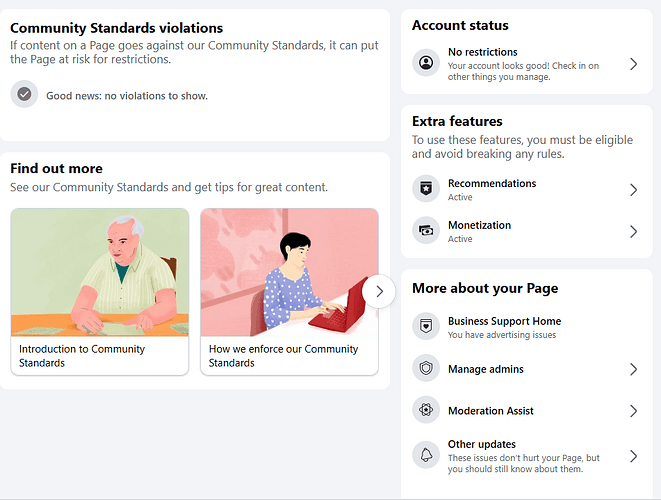Click the Business Support Home shield icon
Viewport: 661px width, 500px height.
[x=426, y=326]
